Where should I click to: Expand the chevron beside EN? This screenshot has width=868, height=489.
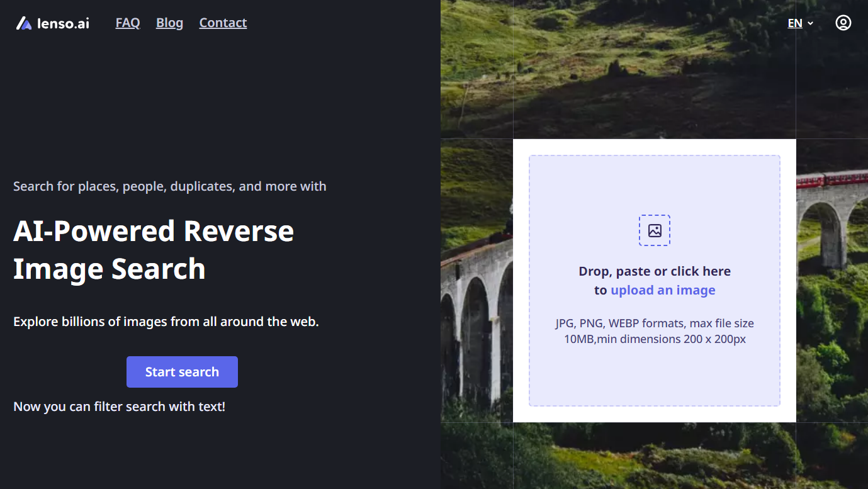point(811,23)
